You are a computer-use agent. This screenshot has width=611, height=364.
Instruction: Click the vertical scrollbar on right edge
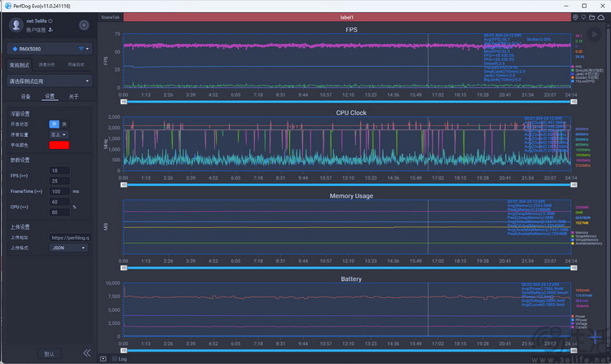tap(609, 186)
